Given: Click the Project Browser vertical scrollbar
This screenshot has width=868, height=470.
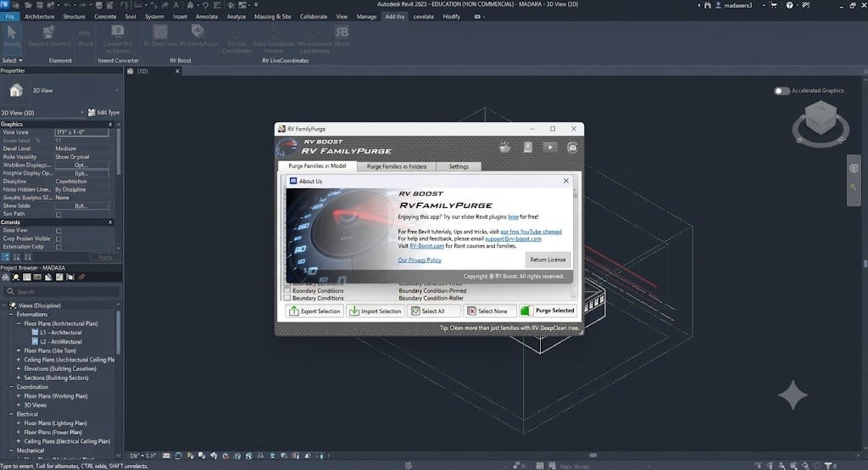Looking at the screenshot, I should pos(117,333).
